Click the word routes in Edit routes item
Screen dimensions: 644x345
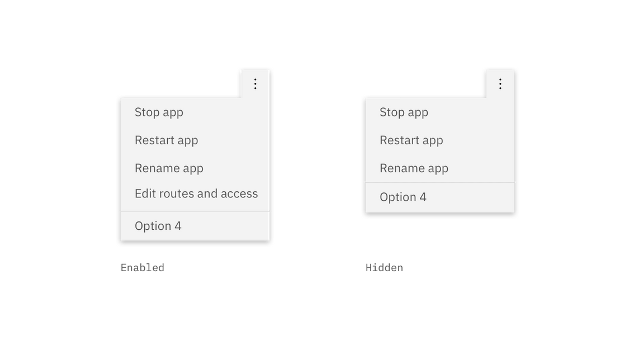point(176,194)
